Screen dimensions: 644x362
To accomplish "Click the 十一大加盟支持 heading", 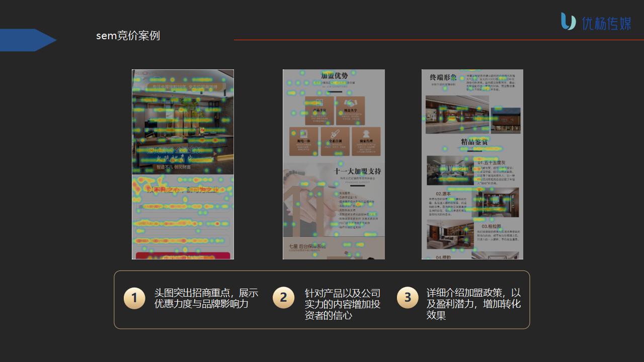I will tap(358, 171).
